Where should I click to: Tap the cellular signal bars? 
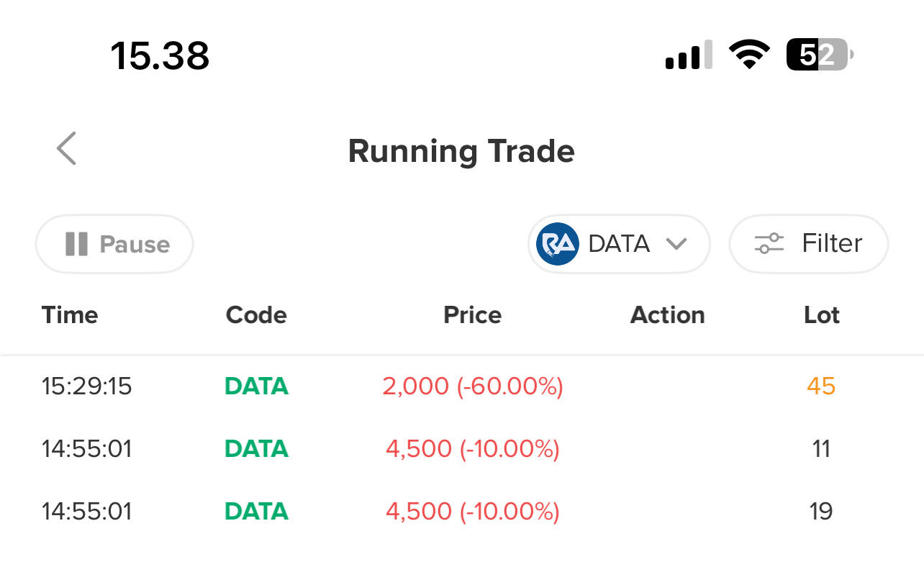pyautogui.click(x=689, y=55)
